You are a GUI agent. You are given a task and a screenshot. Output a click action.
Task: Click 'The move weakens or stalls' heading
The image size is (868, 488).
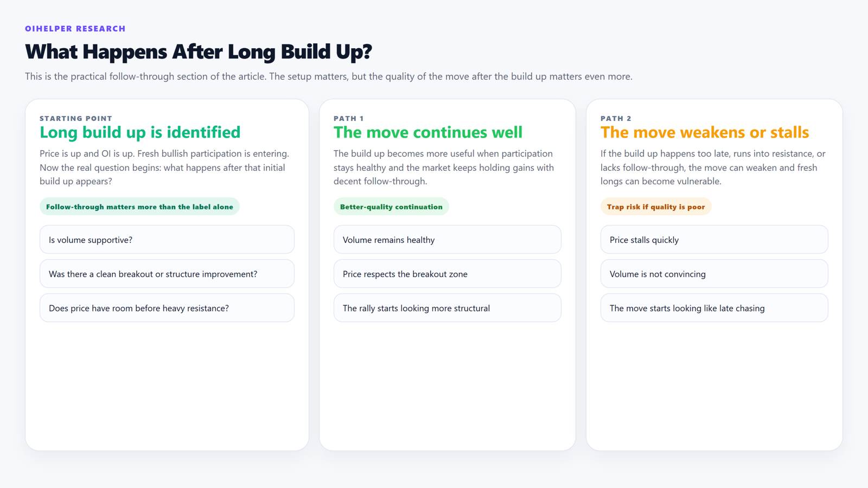(704, 132)
